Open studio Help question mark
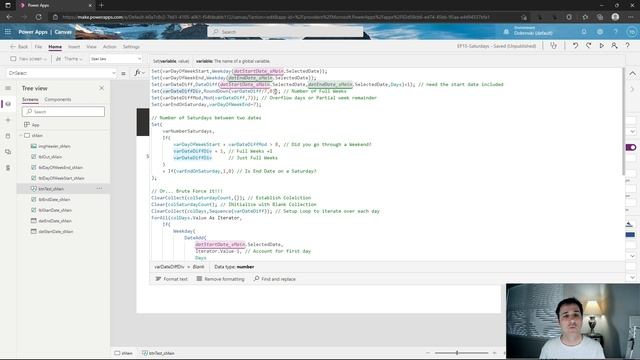 click(628, 46)
